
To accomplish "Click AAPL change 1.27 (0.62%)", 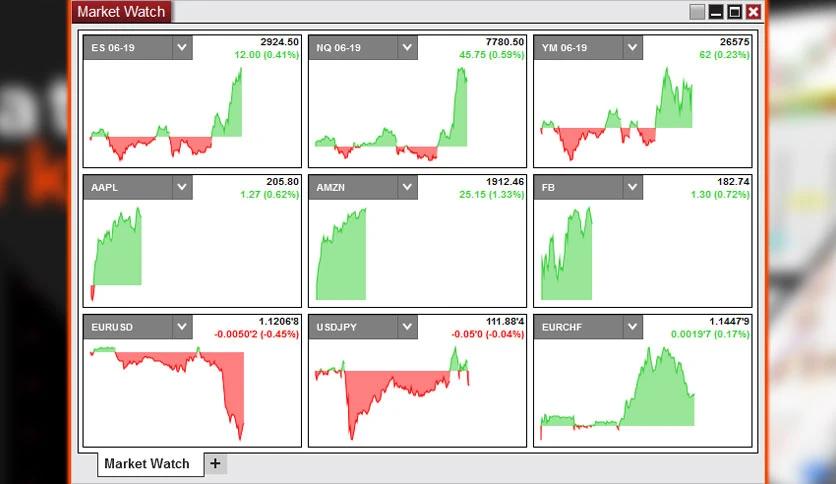I will pyautogui.click(x=269, y=194).
